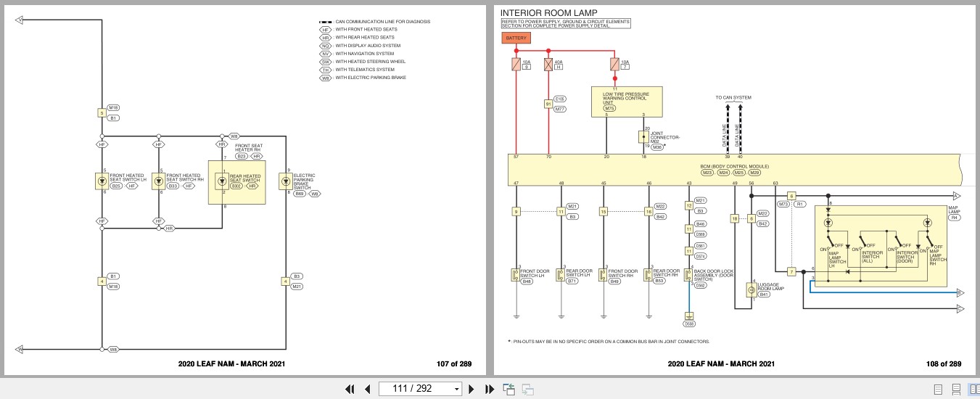Click the E105 connector tag
The height and width of the screenshot is (399, 980).
559,99
